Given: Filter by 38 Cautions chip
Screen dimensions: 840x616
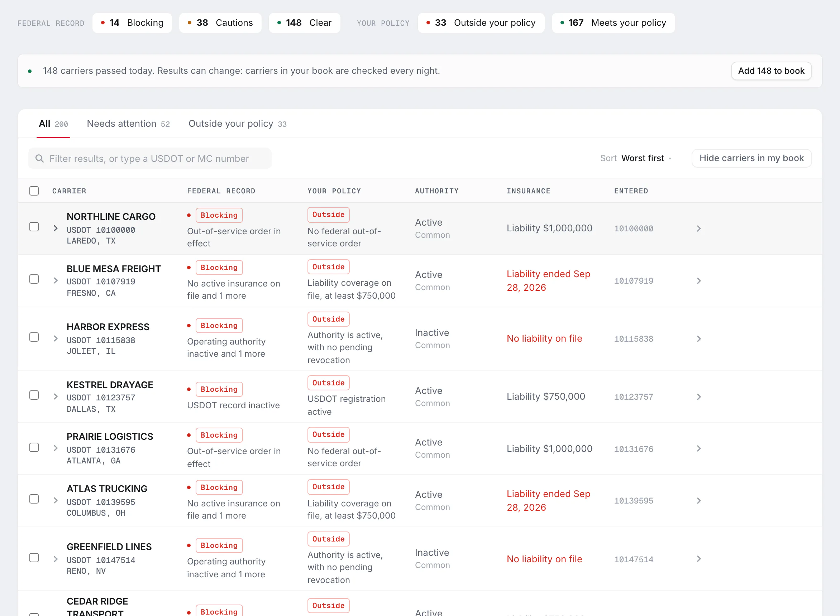Looking at the screenshot, I should click(220, 23).
